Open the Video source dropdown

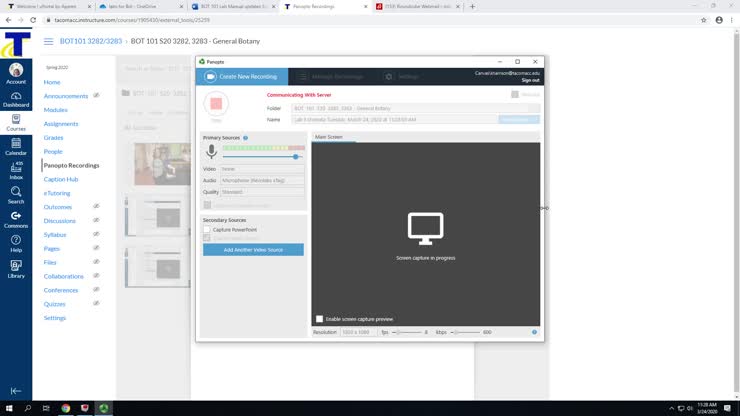[262, 169]
